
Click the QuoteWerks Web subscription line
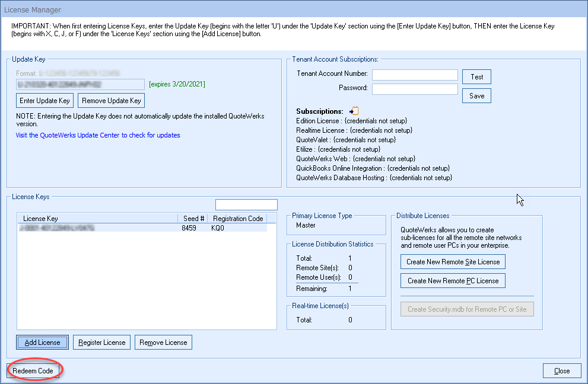pos(355,158)
